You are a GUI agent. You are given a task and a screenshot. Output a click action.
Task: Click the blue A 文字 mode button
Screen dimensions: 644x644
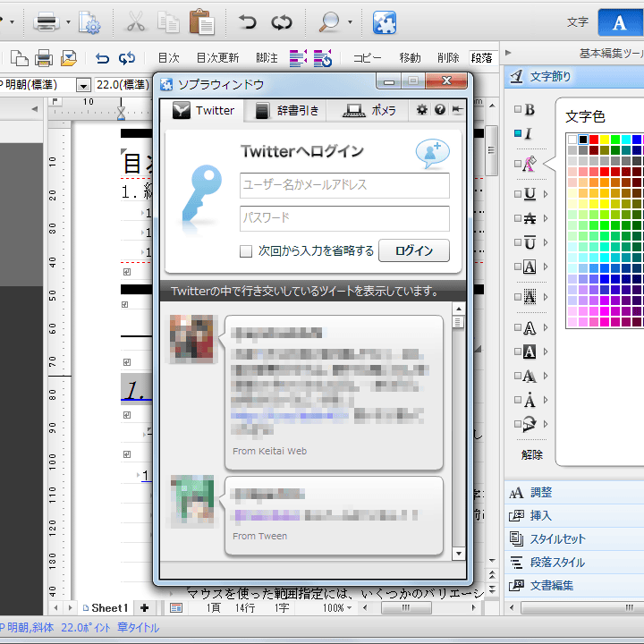[x=620, y=22]
